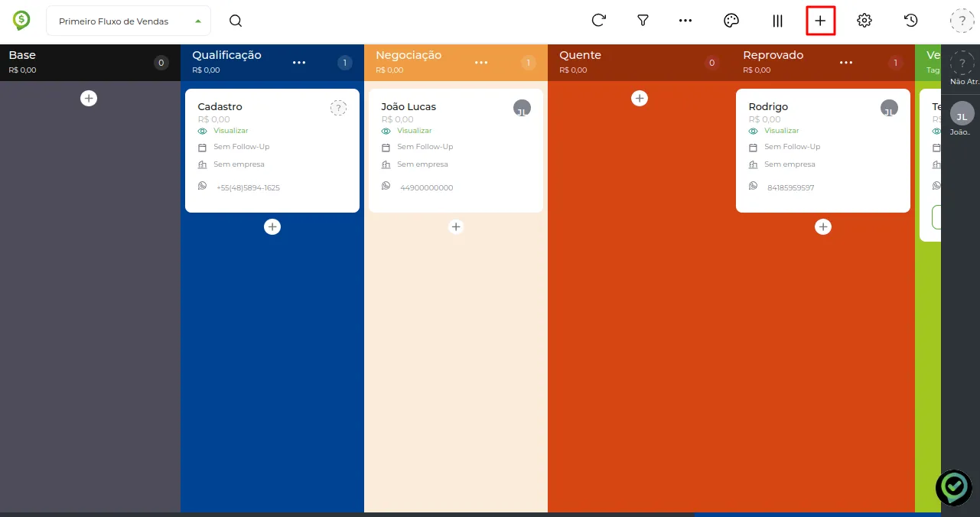Click Sem Follow-Up on the Cadastro card
This screenshot has height=517, width=980.
(x=242, y=147)
